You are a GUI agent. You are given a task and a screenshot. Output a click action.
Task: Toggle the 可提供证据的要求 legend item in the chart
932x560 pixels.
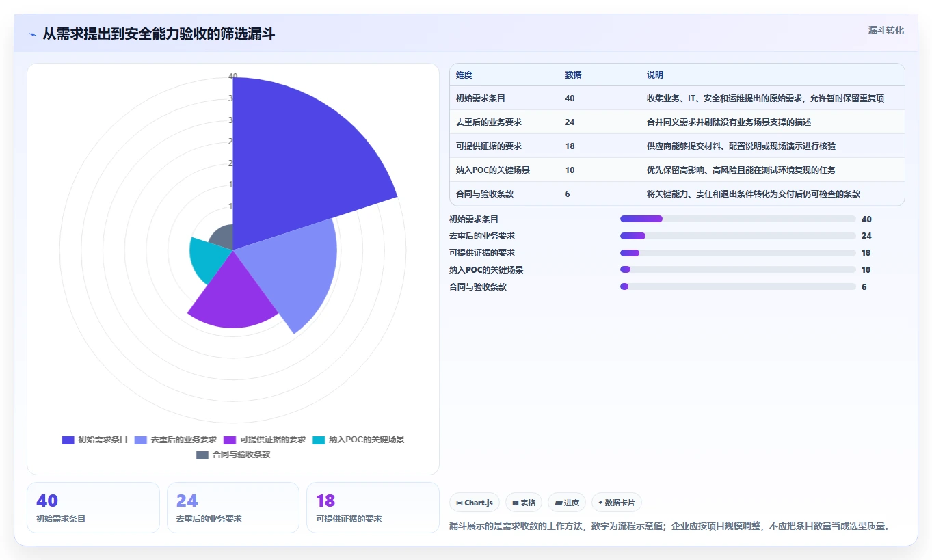click(265, 440)
